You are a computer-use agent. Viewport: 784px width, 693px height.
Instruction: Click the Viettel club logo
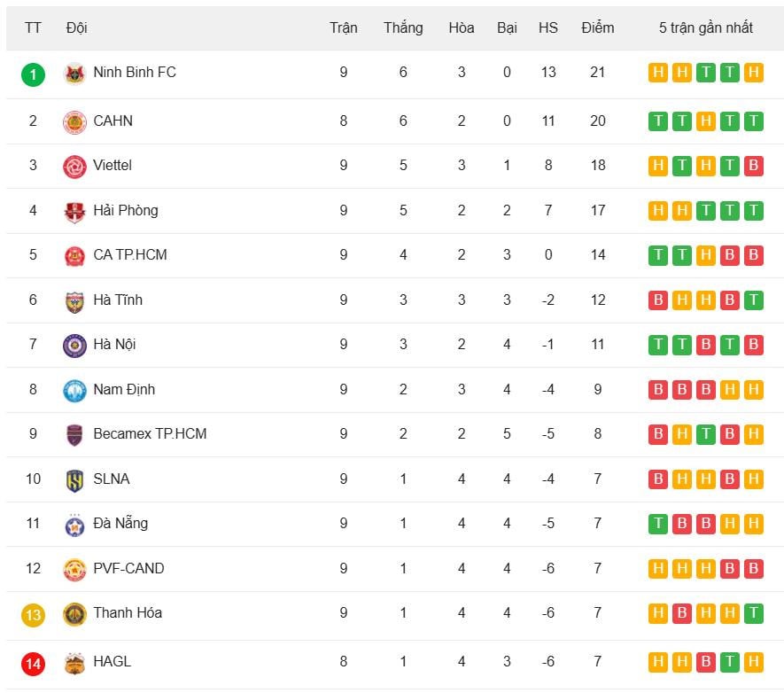pyautogui.click(x=74, y=166)
